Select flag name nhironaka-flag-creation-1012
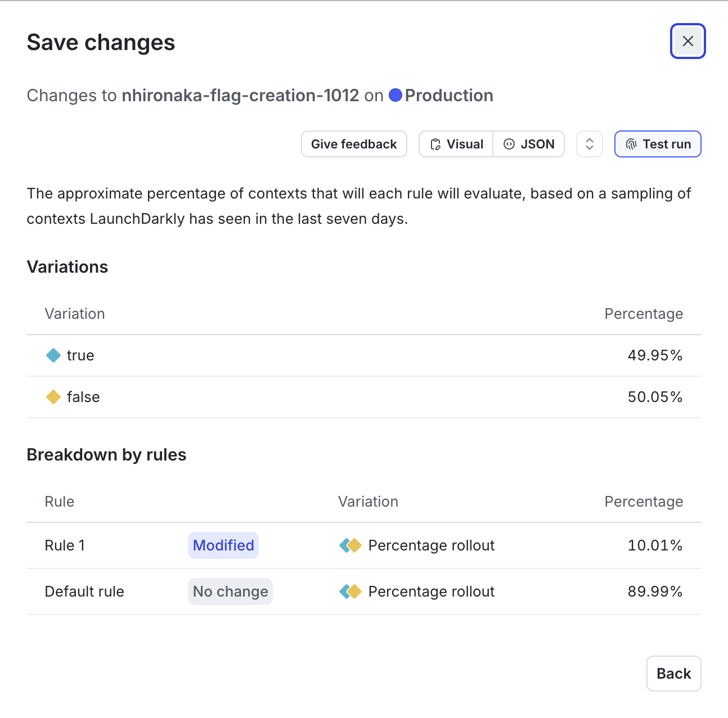The image size is (728, 718). (x=241, y=96)
